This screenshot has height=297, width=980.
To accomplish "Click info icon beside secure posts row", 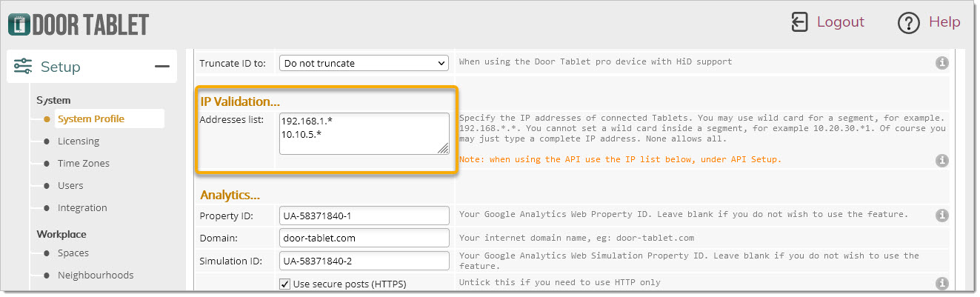I will [941, 283].
